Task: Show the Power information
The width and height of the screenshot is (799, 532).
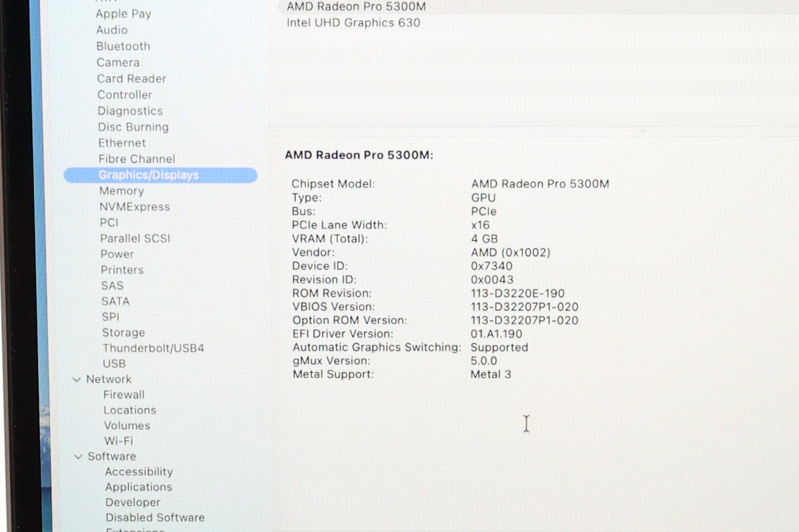Action: pyautogui.click(x=117, y=254)
